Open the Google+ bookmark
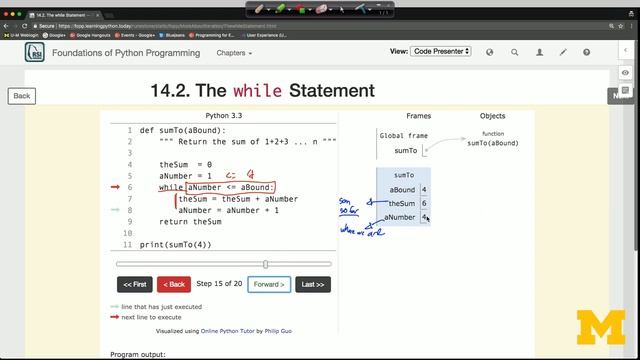The image size is (640, 360). point(54,35)
